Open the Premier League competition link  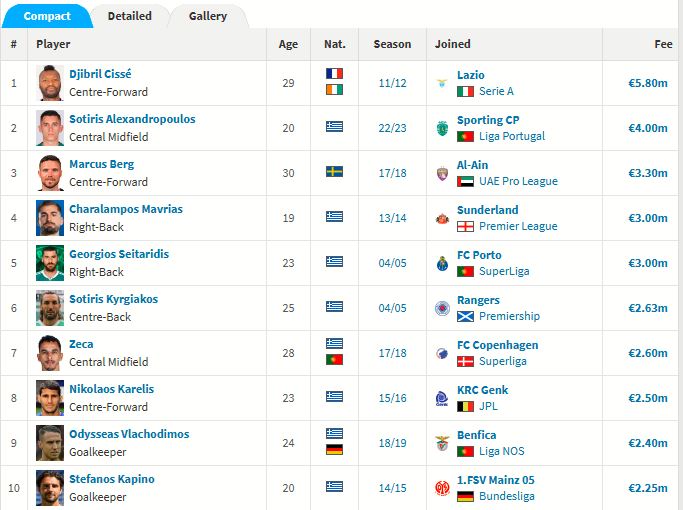(x=518, y=226)
